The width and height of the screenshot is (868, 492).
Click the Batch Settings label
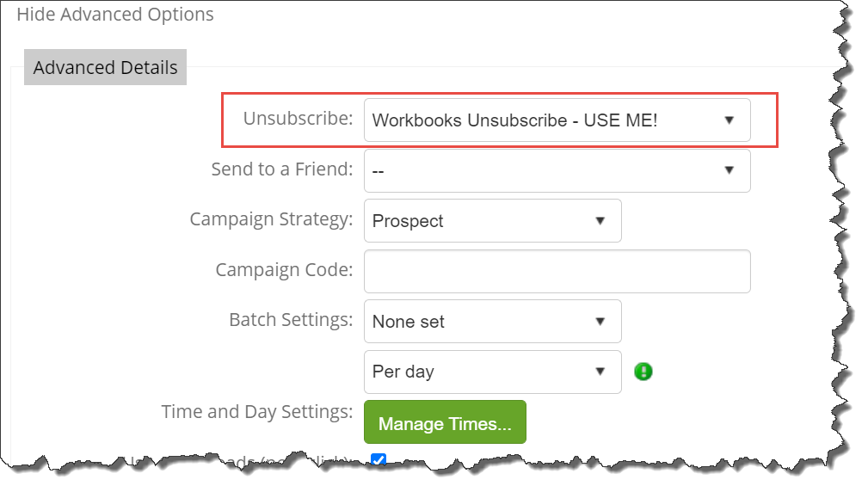click(291, 320)
